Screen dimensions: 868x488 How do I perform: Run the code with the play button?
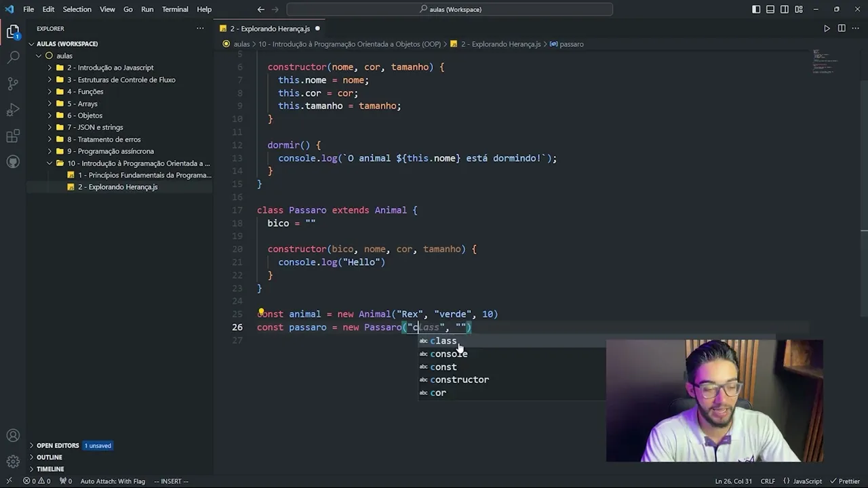827,28
